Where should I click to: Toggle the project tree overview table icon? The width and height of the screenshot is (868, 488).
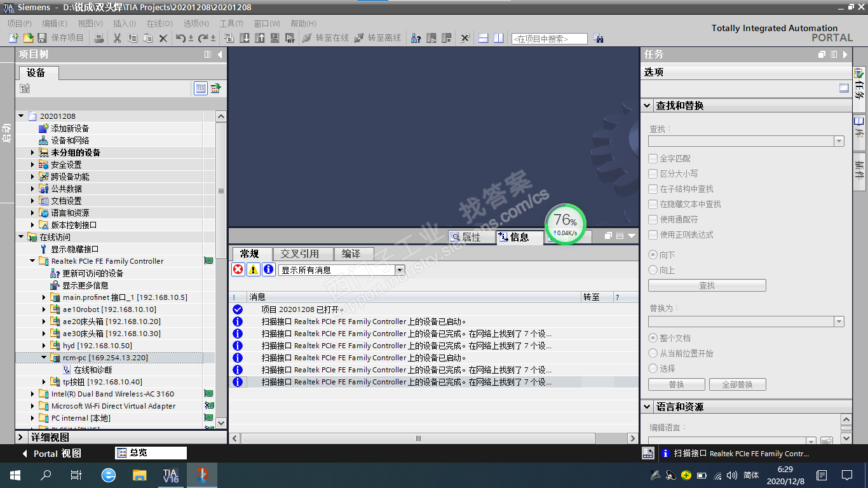[x=201, y=88]
